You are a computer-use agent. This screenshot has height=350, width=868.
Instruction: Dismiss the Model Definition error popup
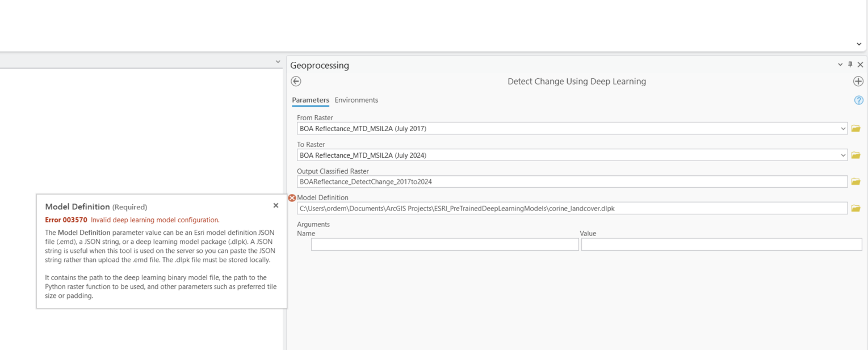click(276, 205)
